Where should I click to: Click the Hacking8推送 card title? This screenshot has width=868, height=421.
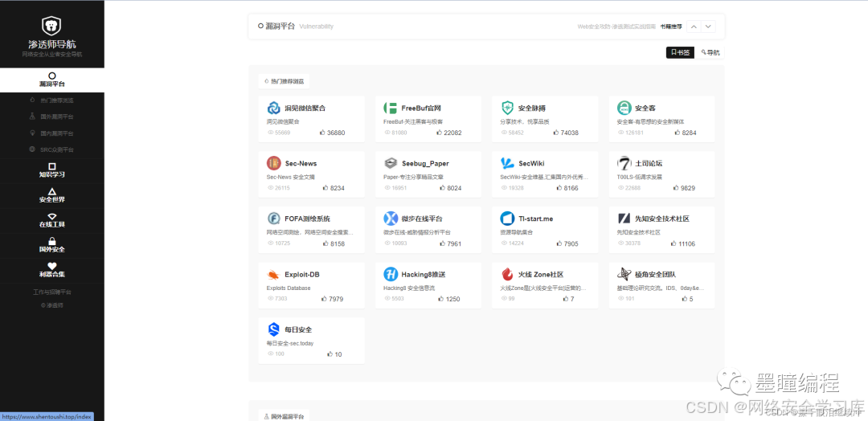point(424,275)
